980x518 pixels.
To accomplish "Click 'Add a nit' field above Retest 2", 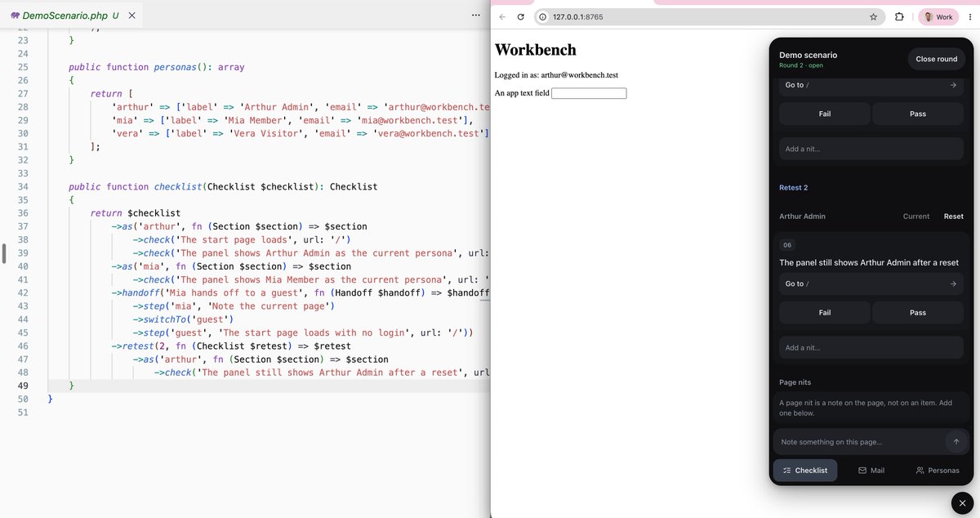I will point(871,149).
